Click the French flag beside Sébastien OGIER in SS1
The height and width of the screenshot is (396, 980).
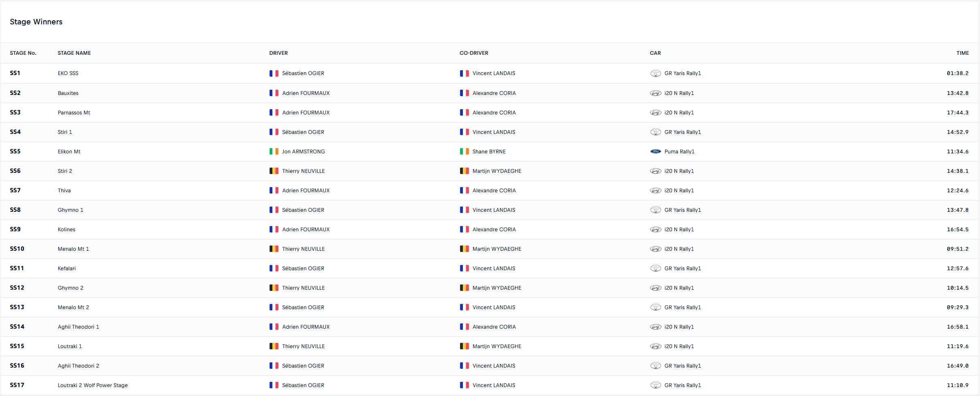pyautogui.click(x=274, y=73)
